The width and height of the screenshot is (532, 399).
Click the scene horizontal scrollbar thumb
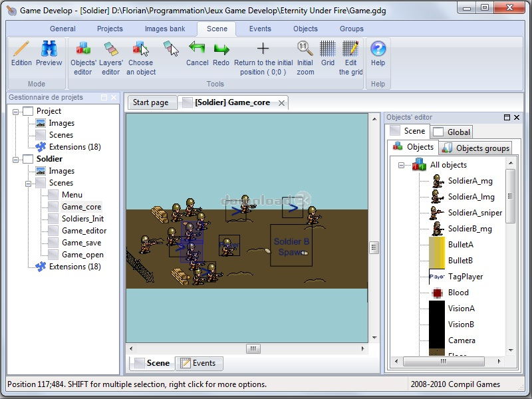tap(253, 348)
